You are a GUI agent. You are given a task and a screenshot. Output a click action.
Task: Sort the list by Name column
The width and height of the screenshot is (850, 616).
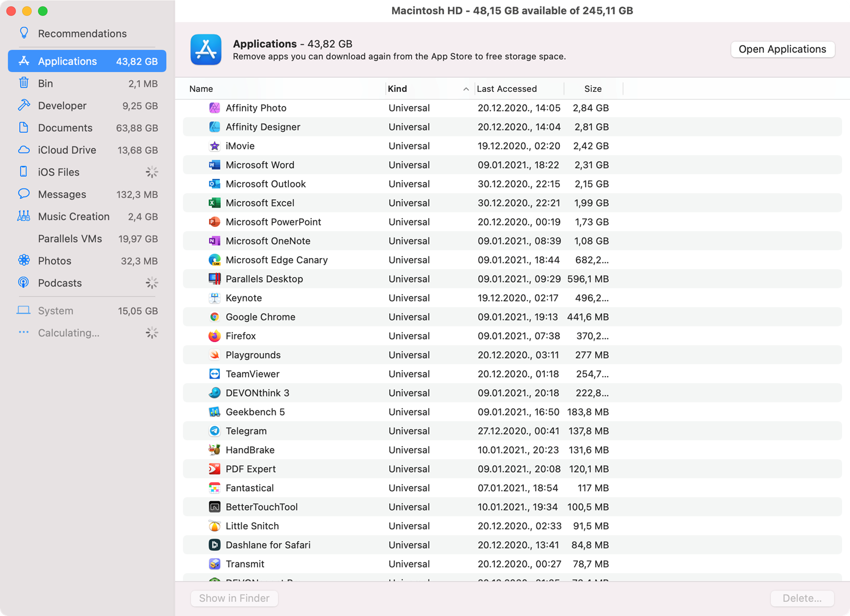201,89
